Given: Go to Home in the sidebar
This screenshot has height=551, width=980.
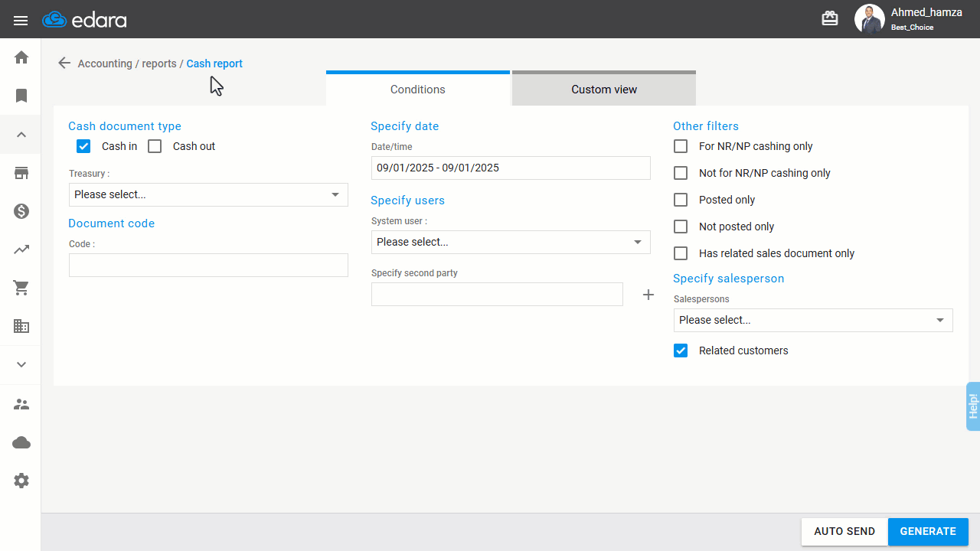Looking at the screenshot, I should click(x=21, y=57).
